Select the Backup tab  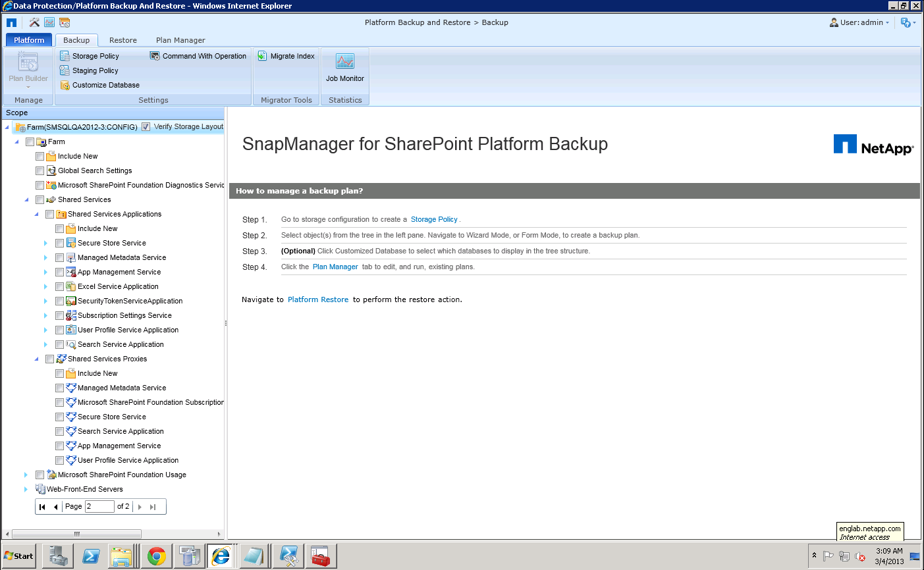(76, 40)
